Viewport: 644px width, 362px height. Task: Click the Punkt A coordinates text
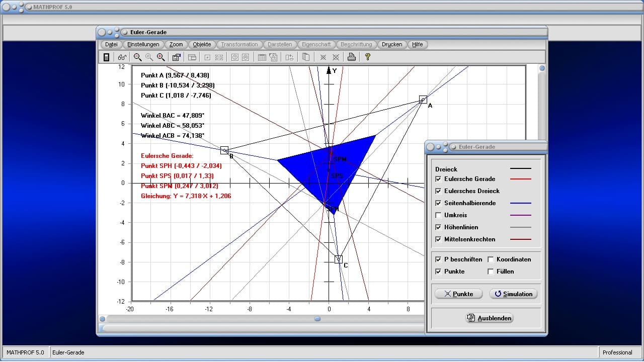click(x=175, y=75)
